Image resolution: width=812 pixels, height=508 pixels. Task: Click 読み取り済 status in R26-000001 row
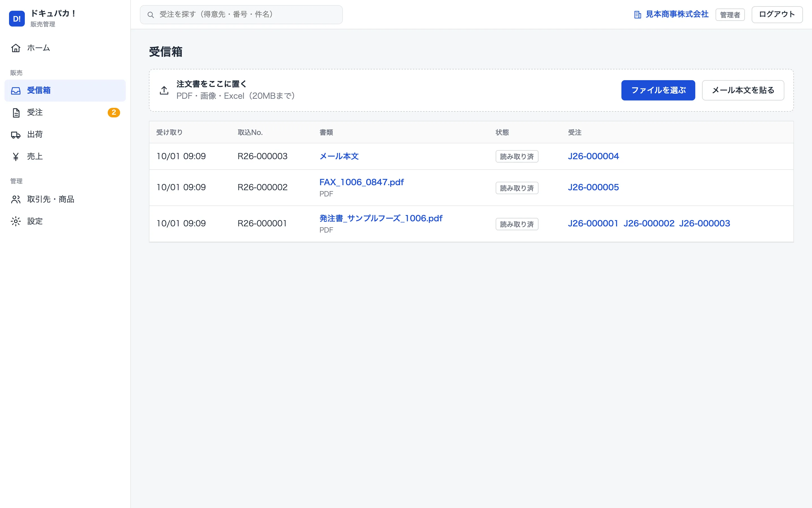click(517, 224)
